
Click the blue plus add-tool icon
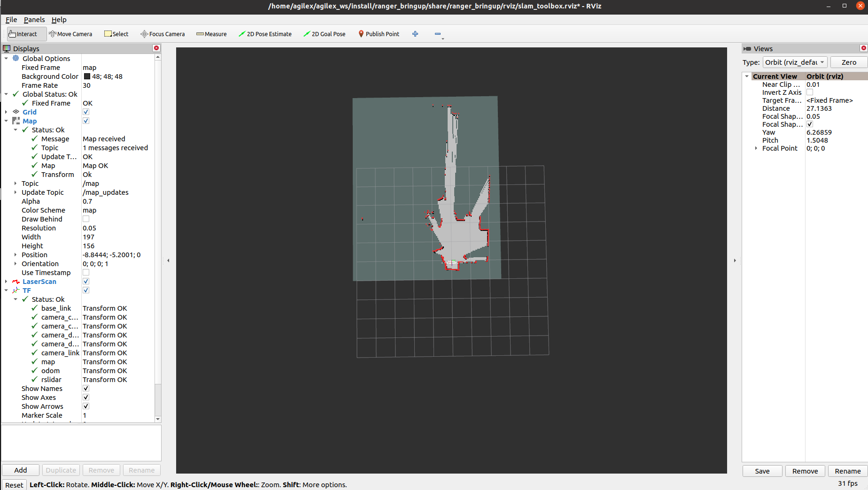click(415, 34)
